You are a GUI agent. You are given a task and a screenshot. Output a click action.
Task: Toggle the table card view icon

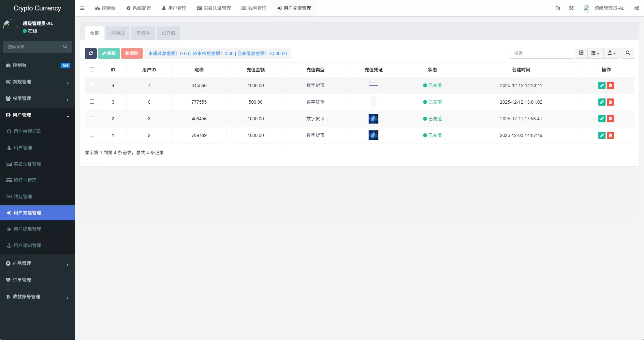pos(581,53)
